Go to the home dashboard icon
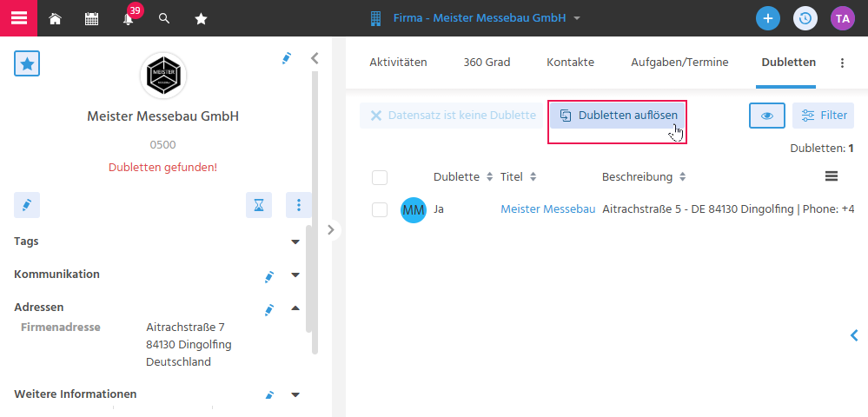The width and height of the screenshot is (868, 417). (x=55, y=19)
